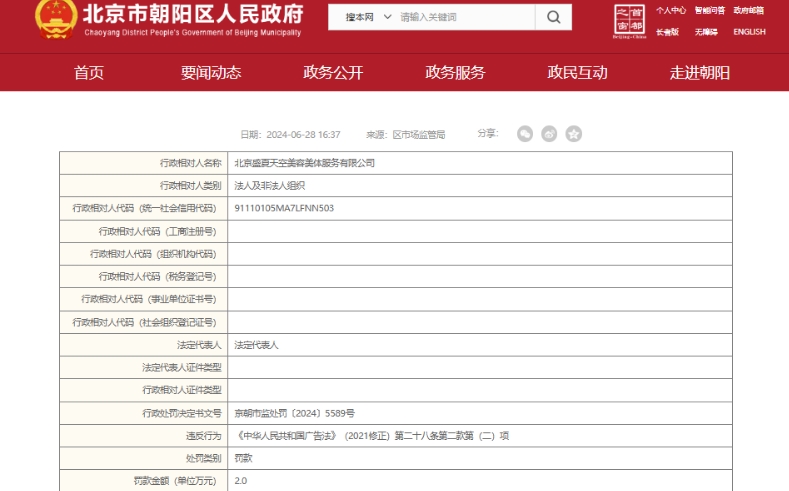This screenshot has height=491, width=789.
Task: Open the 政民互动 navigation item
Action: coord(577,72)
